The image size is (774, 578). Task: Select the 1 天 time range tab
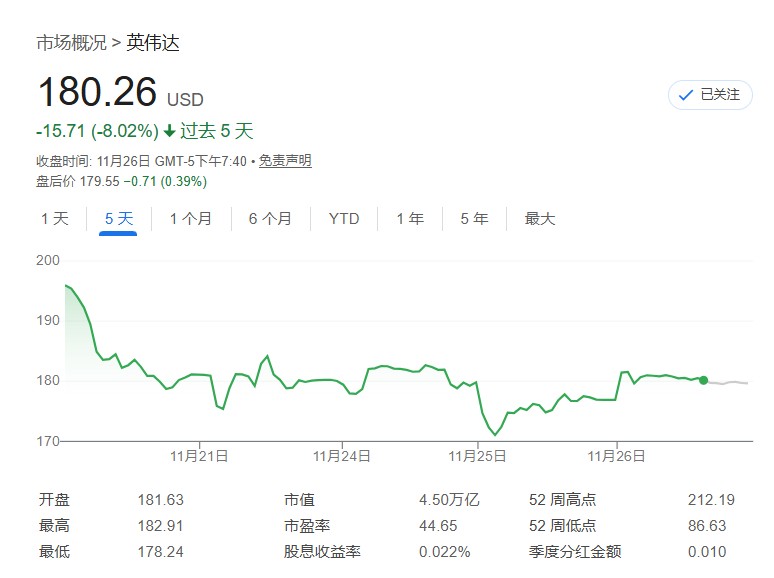(x=55, y=219)
